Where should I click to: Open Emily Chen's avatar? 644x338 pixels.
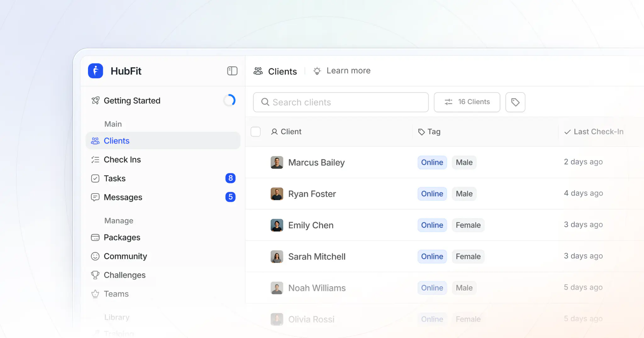coord(277,225)
